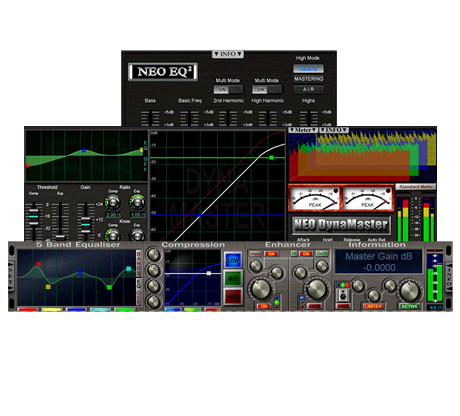
Task: Click the yellow node on DynaMaster EQ curve
Action: click(141, 150)
